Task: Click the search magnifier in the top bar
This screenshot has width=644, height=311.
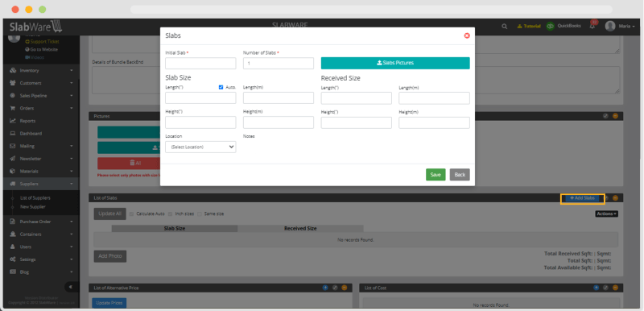Action: pos(505,27)
